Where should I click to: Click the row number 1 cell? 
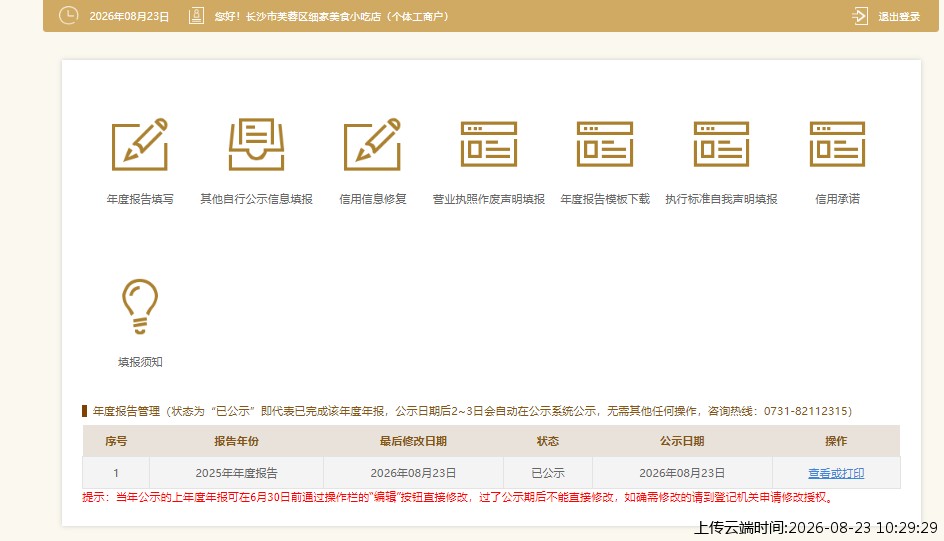coord(116,473)
